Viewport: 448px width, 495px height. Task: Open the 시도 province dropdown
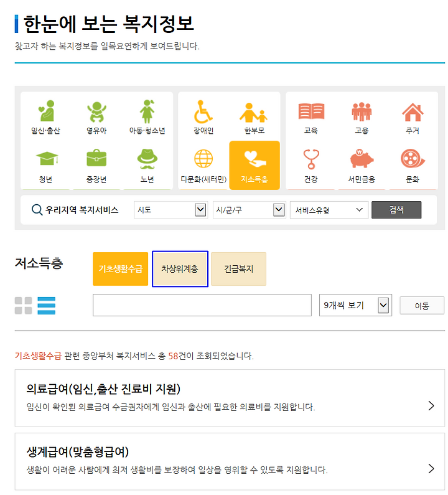click(x=170, y=210)
